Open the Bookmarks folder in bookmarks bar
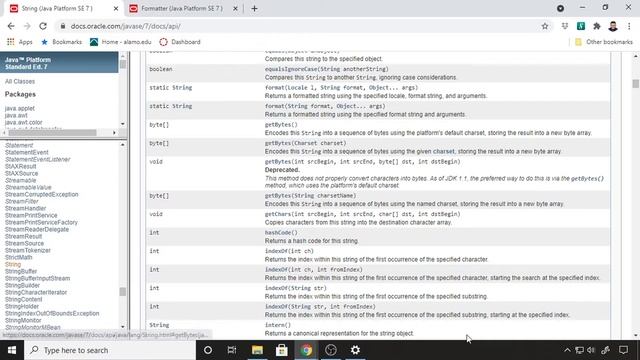This screenshot has width=640, height=360. click(x=62, y=42)
